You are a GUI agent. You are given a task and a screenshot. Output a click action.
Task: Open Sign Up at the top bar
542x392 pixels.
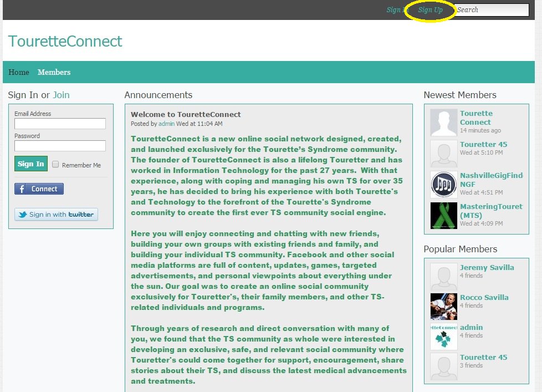431,10
